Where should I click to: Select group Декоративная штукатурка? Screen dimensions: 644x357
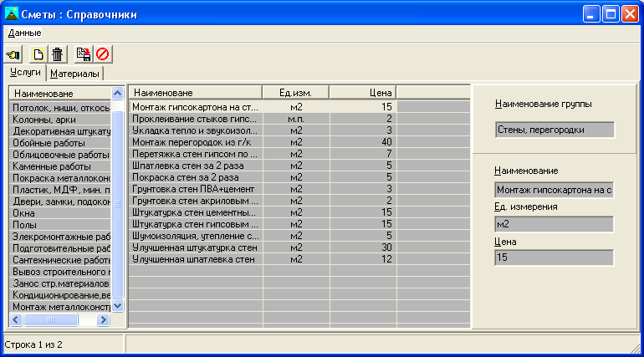point(60,131)
